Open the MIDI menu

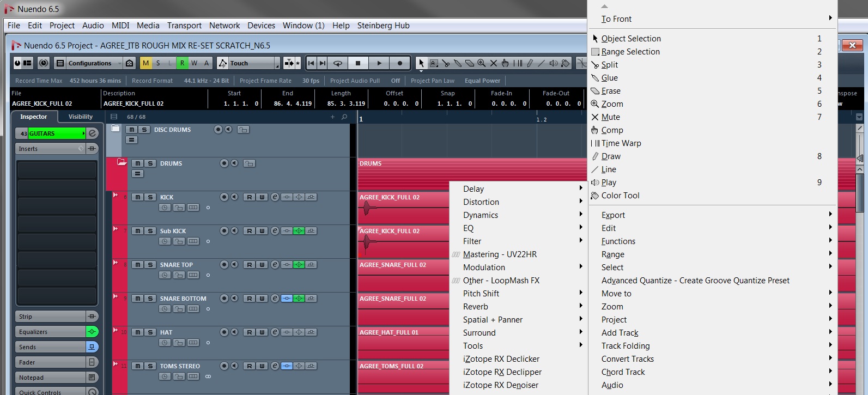[x=120, y=26]
